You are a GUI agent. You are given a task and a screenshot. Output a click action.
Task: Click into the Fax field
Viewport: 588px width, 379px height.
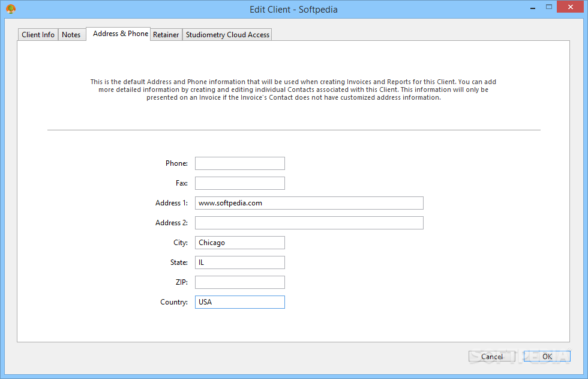(x=239, y=183)
